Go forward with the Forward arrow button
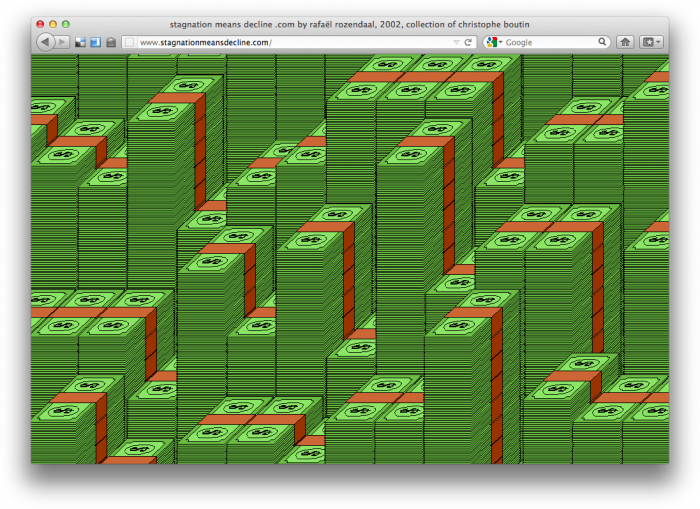700x509 pixels. [x=62, y=42]
